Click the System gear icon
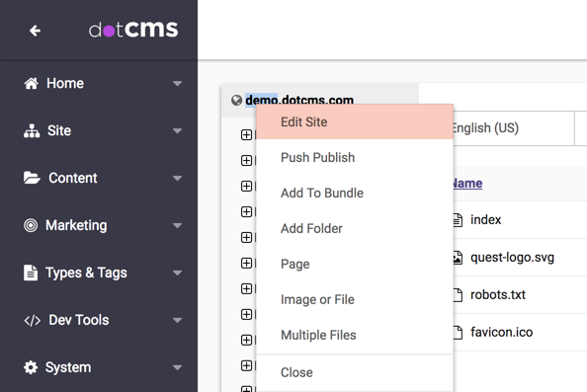 (x=31, y=367)
